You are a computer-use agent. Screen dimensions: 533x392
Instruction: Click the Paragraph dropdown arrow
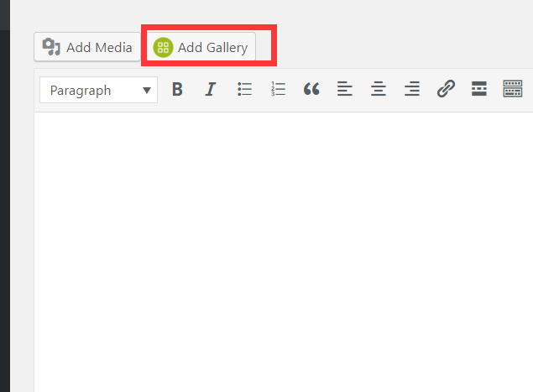coord(147,90)
